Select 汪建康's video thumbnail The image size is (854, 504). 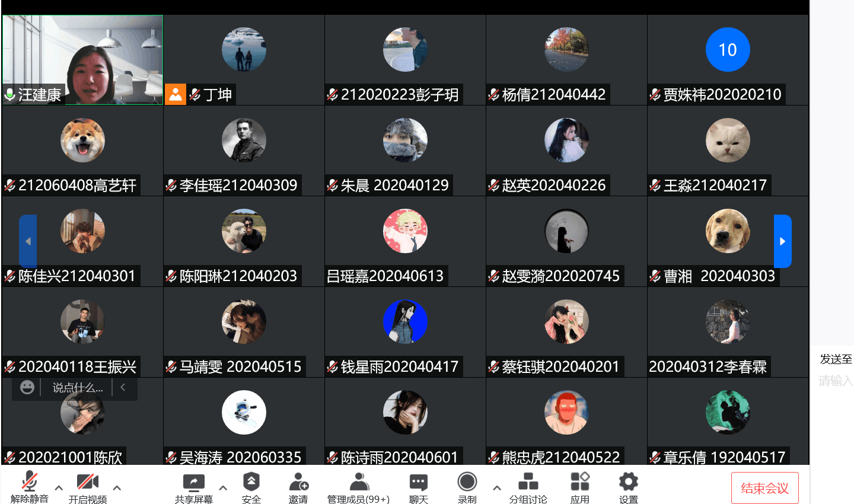82,59
